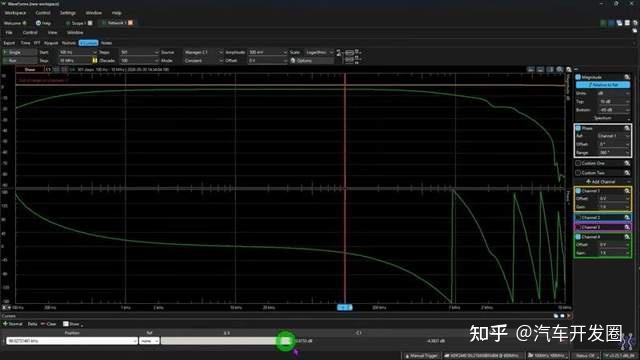Open the Settings menu
This screenshot has height=360, width=640.
(68, 13)
